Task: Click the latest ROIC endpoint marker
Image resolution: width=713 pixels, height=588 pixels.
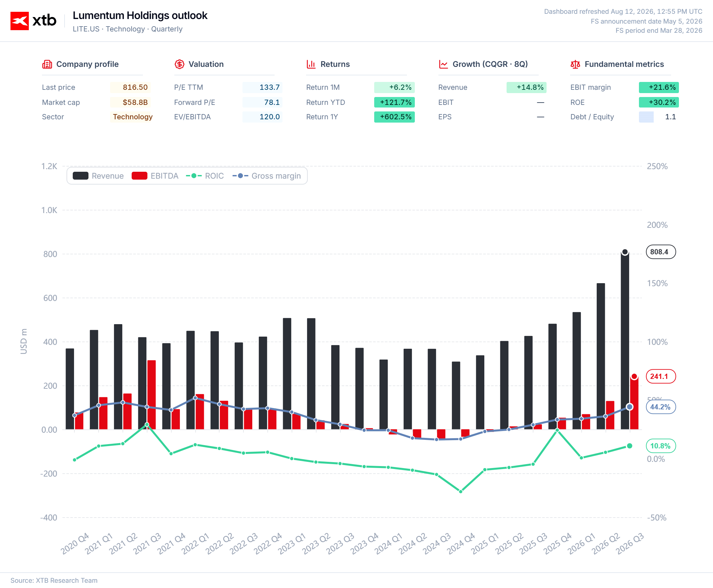Action: pos(629,446)
